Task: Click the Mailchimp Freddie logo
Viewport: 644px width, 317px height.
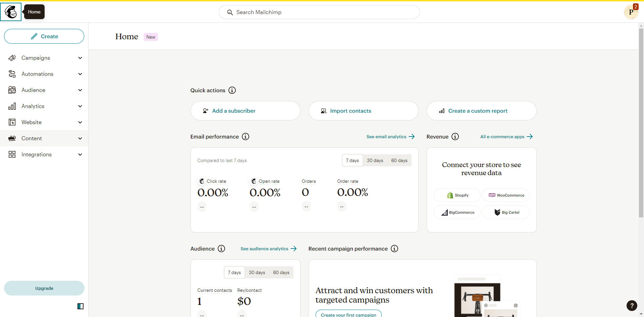Action: 11,12
